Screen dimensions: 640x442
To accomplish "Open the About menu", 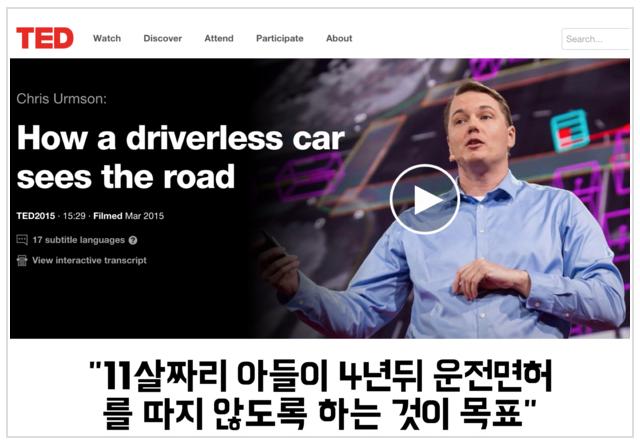I will point(339,38).
